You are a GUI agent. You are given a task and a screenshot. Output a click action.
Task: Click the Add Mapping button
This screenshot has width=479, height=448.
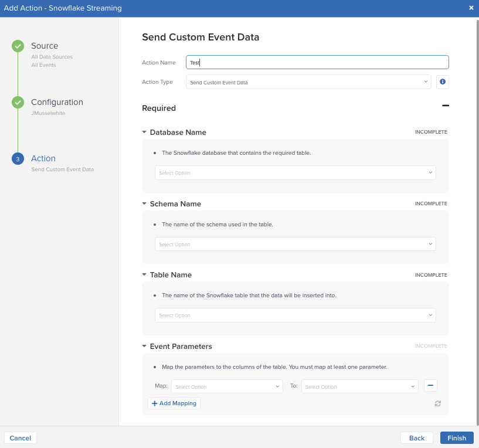click(174, 403)
